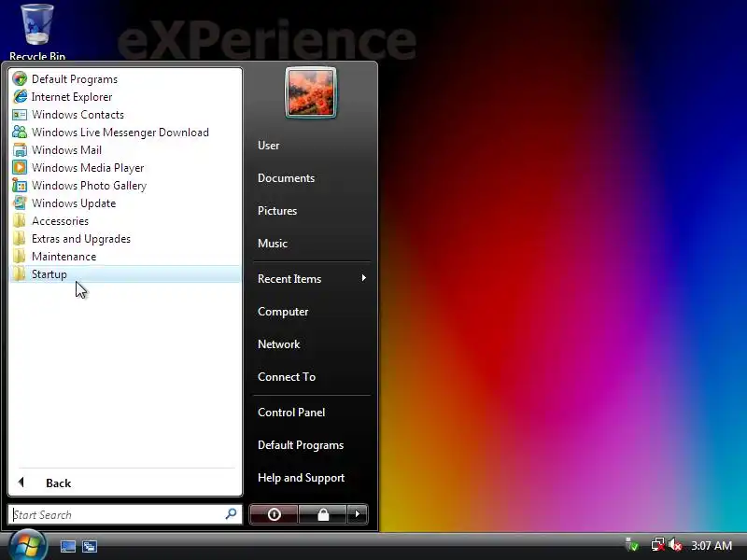Click the magnifier search icon
This screenshot has height=560, width=747.
tap(231, 514)
